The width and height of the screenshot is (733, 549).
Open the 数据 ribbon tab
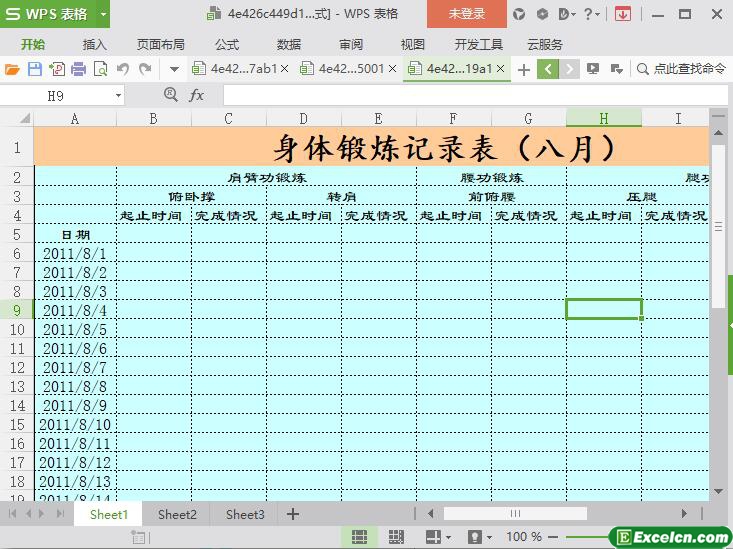(x=288, y=44)
